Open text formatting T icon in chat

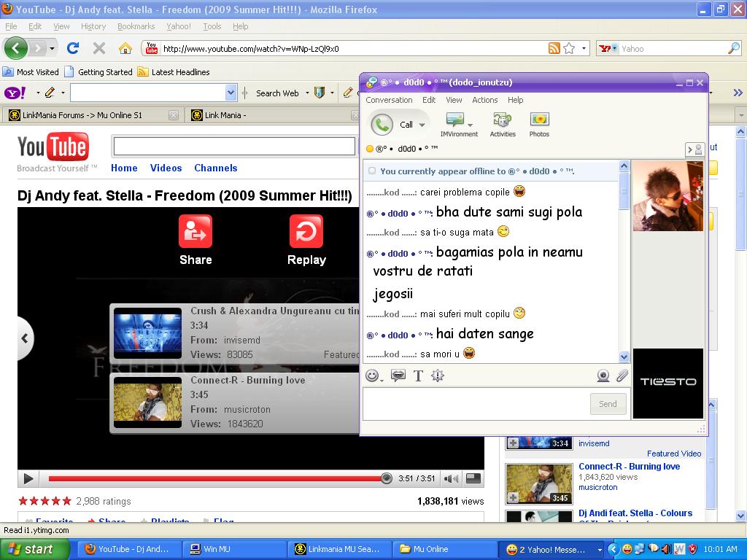coord(418,376)
